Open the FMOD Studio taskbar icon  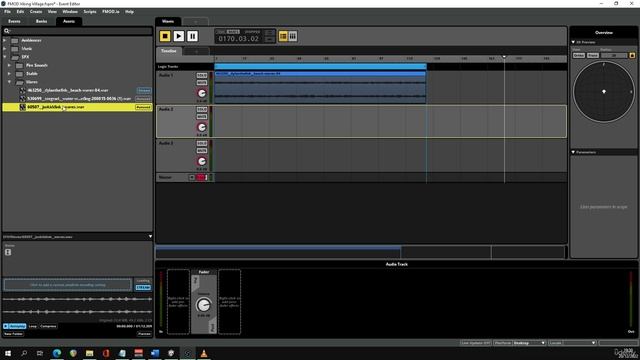coord(187,353)
